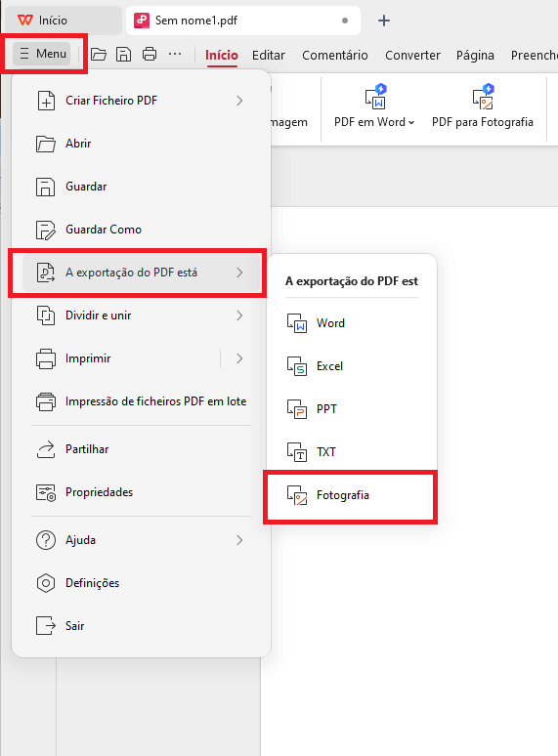Expand the Ajuda submenu arrow
Image resolution: width=558 pixels, height=756 pixels.
point(239,540)
